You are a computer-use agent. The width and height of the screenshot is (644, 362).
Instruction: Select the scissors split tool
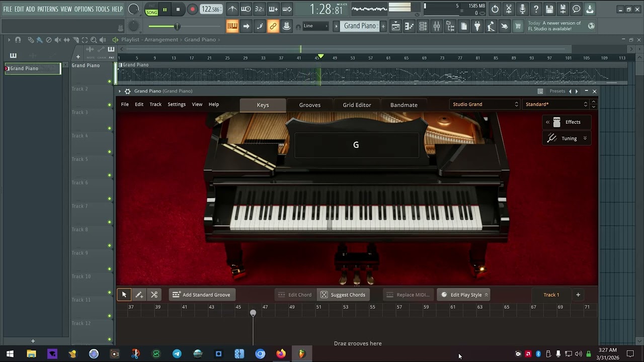click(x=154, y=295)
